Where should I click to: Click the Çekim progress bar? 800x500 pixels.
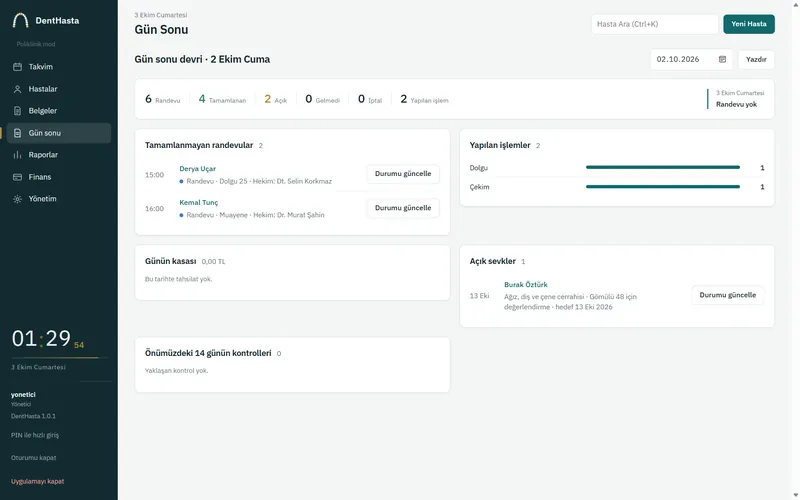click(663, 187)
